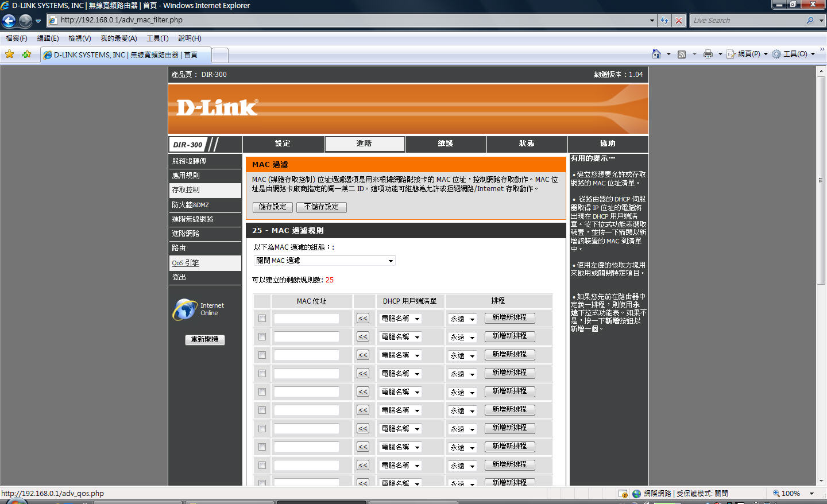Click the << copy button in ninth row
This screenshot has width=827, height=504.
363,465
